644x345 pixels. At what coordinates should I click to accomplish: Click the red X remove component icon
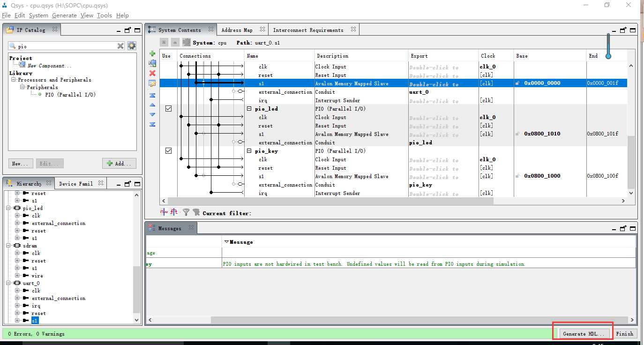click(152, 73)
